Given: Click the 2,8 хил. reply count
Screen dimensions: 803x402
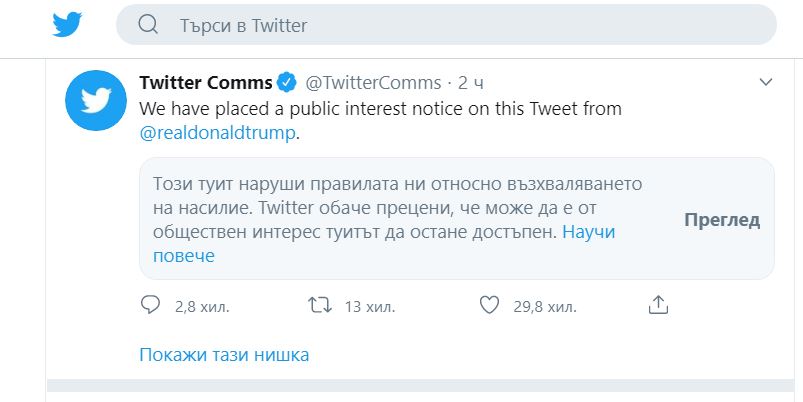Looking at the screenshot, I should [x=202, y=307].
